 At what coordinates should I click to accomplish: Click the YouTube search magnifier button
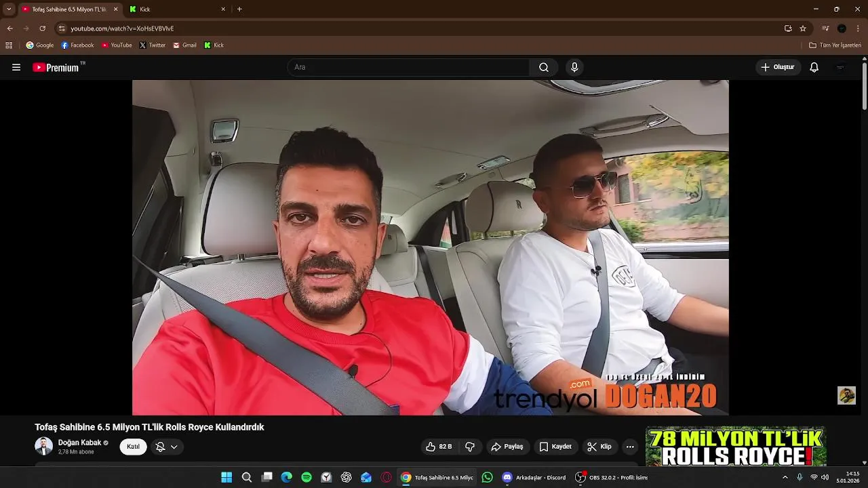pyautogui.click(x=544, y=67)
